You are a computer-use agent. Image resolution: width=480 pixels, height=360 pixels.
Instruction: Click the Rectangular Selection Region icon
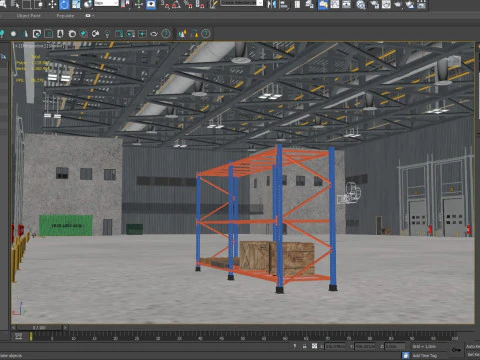[27, 4]
